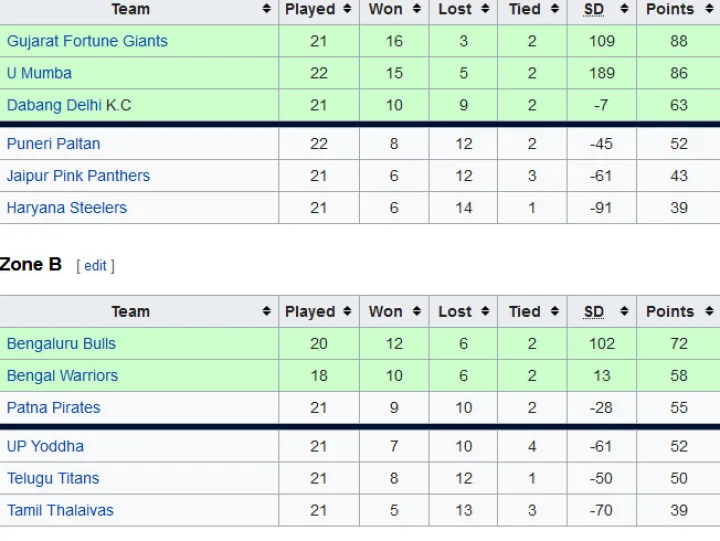Open the Tamil Thalaivas link
Viewport: 720px width, 541px height.
pyautogui.click(x=60, y=510)
